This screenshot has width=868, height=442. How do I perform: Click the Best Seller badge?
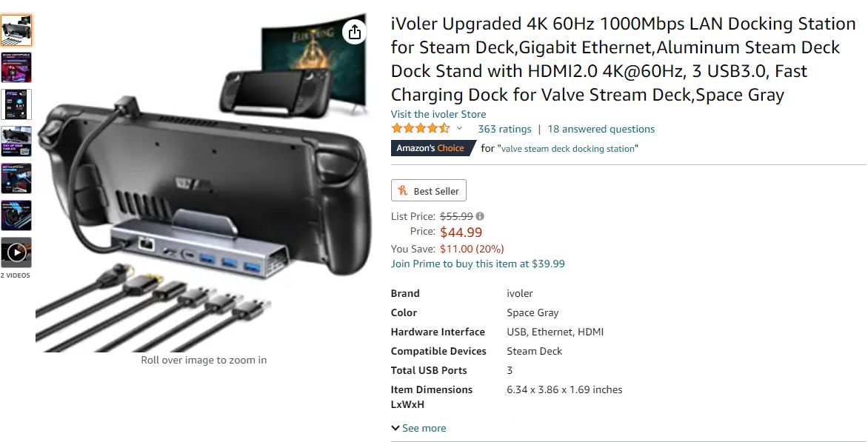click(429, 190)
